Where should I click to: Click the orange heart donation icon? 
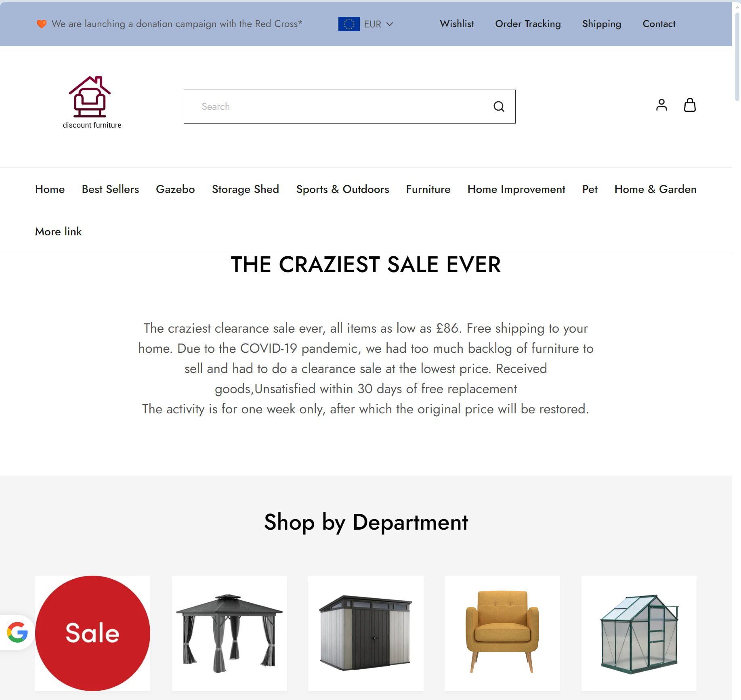[42, 24]
